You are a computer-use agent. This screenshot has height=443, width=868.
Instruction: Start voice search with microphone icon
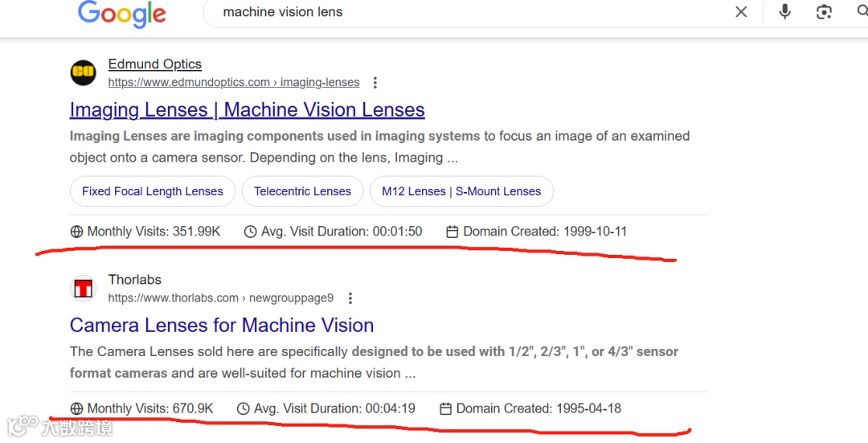784,11
